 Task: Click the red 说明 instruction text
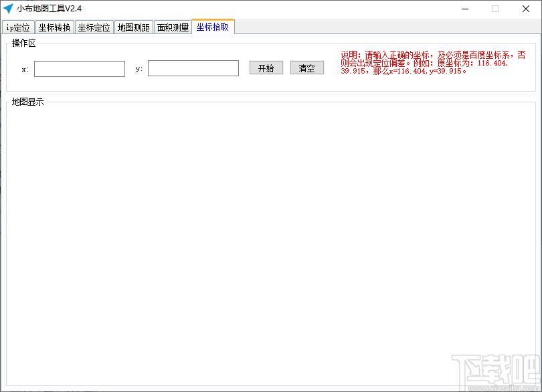[x=433, y=63]
